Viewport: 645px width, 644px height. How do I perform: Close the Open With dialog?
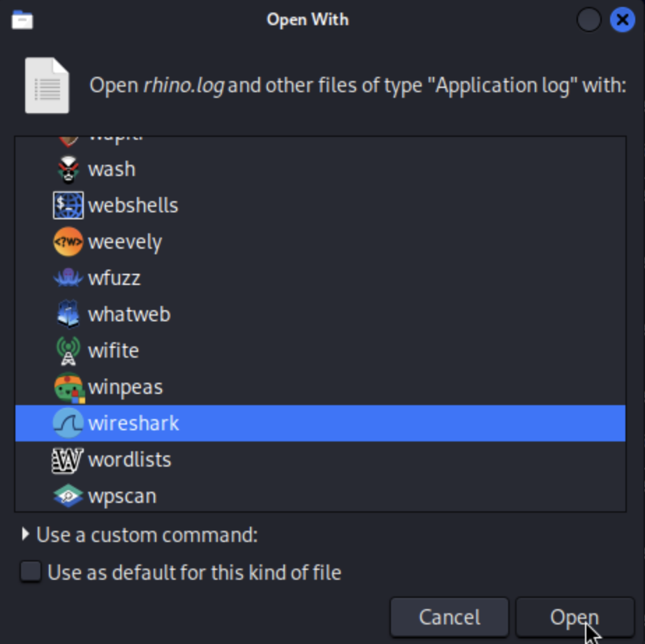pyautogui.click(x=622, y=20)
